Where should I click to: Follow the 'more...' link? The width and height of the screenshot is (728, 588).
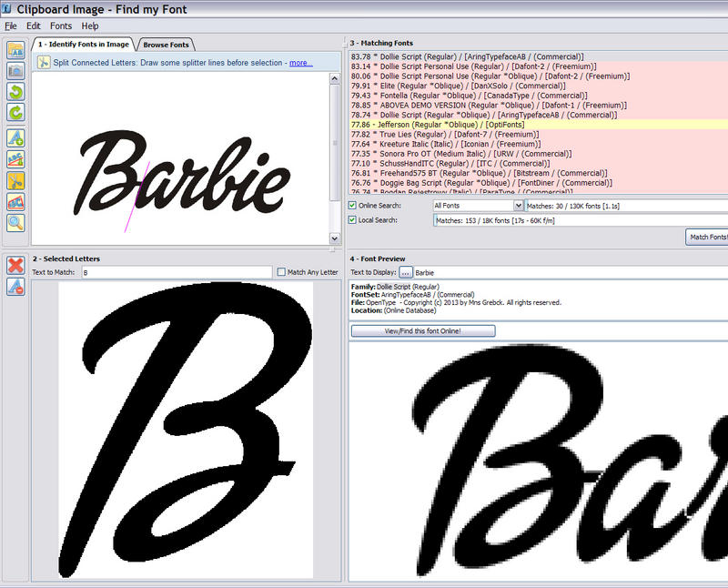pos(301,63)
